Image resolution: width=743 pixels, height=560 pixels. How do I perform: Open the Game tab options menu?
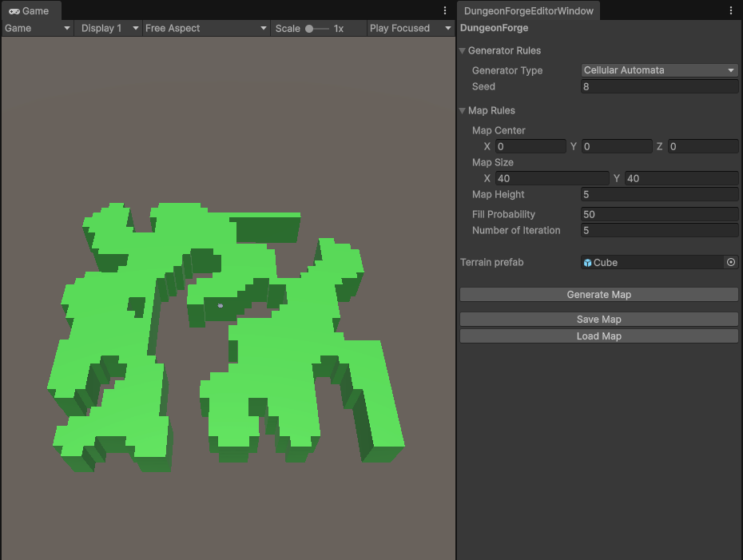coord(445,11)
